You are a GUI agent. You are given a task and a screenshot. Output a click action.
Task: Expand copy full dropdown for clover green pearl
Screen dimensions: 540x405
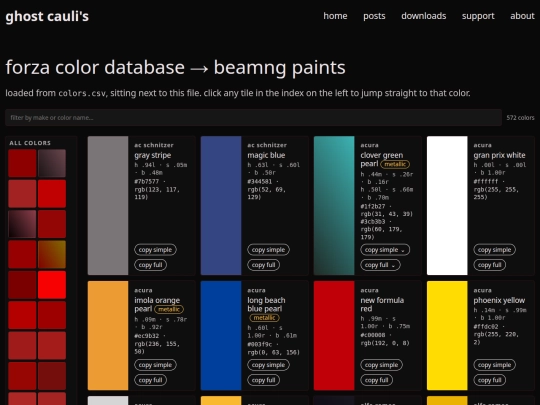point(380,265)
